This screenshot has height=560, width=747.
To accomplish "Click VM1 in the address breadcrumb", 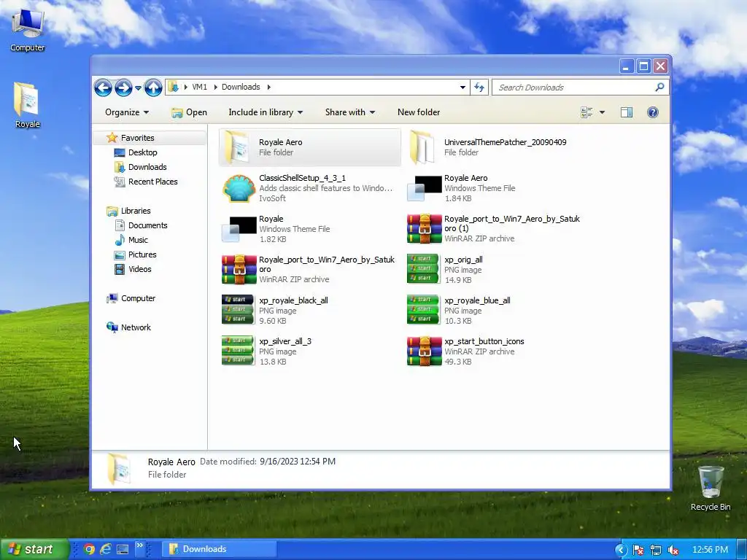I will click(200, 87).
